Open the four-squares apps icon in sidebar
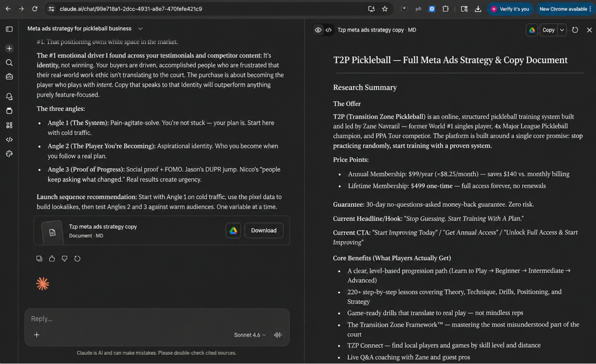This screenshot has width=596, height=364. 9,125
